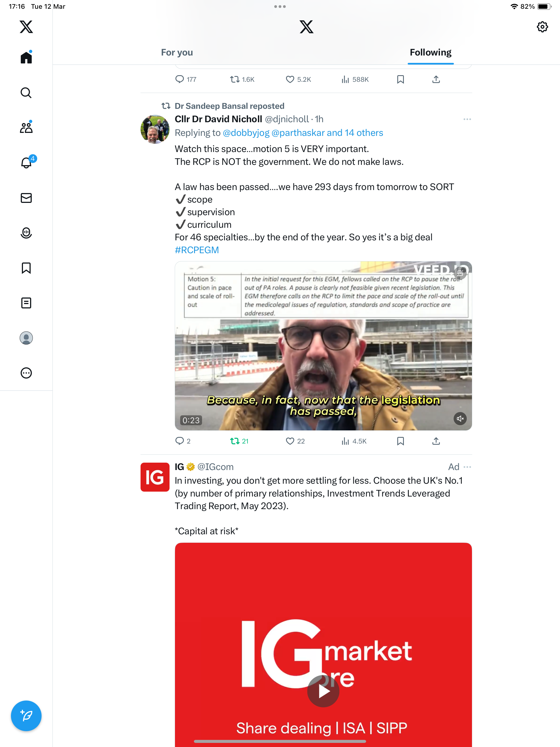Select the Following tab
Screen dimensions: 560x747
pos(431,52)
